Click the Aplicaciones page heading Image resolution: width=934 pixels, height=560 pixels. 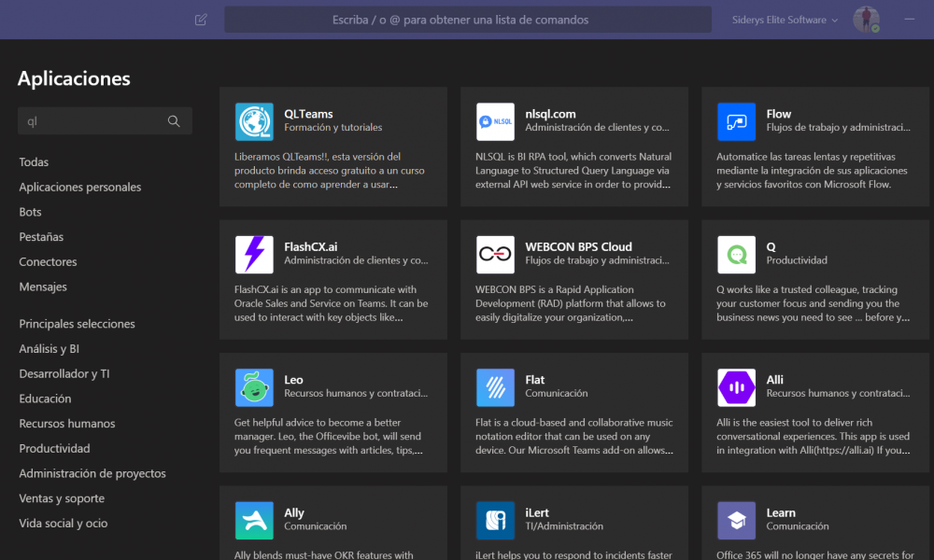coord(74,78)
